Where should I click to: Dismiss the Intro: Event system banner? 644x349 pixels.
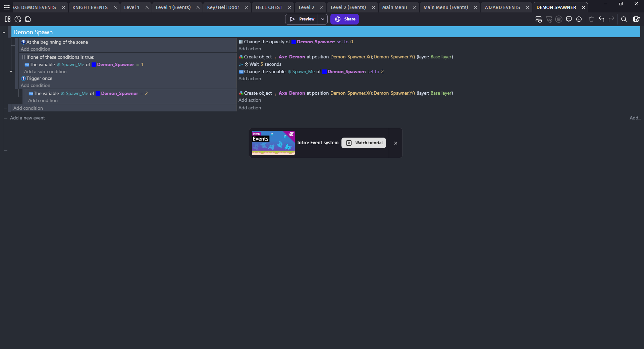tap(395, 143)
